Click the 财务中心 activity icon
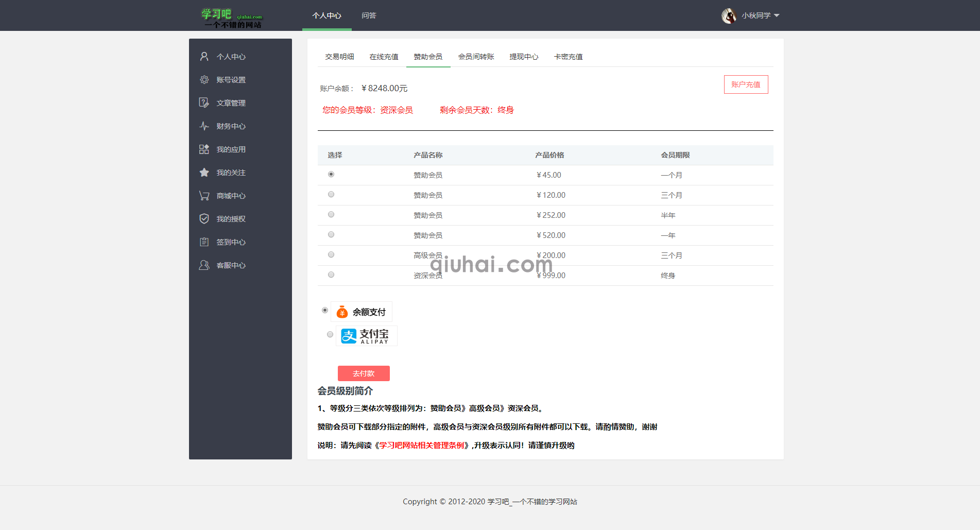Image resolution: width=980 pixels, height=530 pixels. pos(204,126)
